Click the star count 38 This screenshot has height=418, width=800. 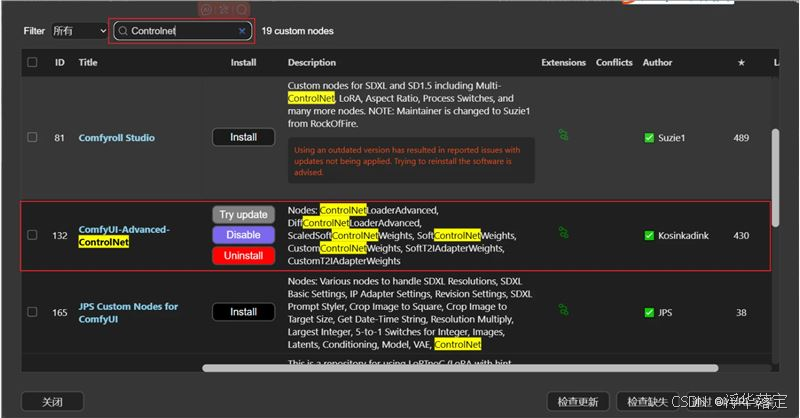coord(741,312)
